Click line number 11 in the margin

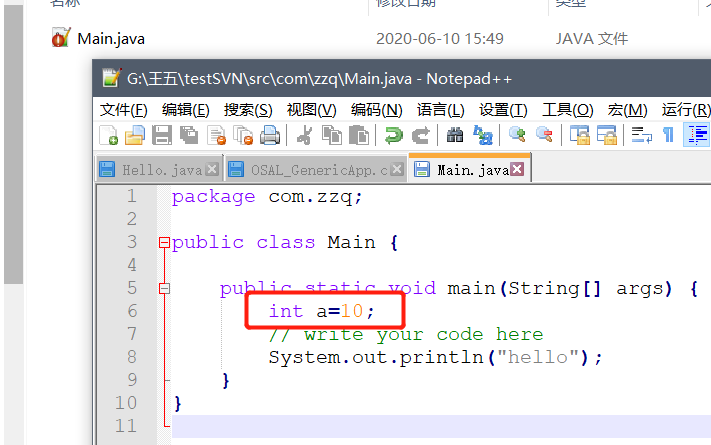126,426
